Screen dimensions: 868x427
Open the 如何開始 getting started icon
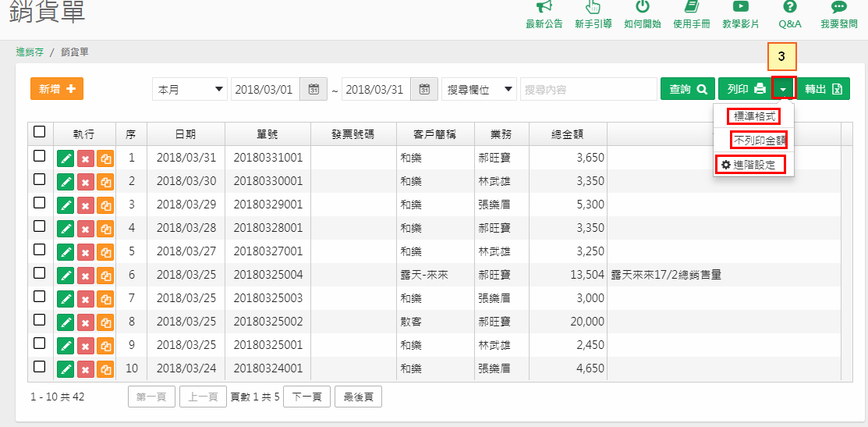tap(642, 7)
